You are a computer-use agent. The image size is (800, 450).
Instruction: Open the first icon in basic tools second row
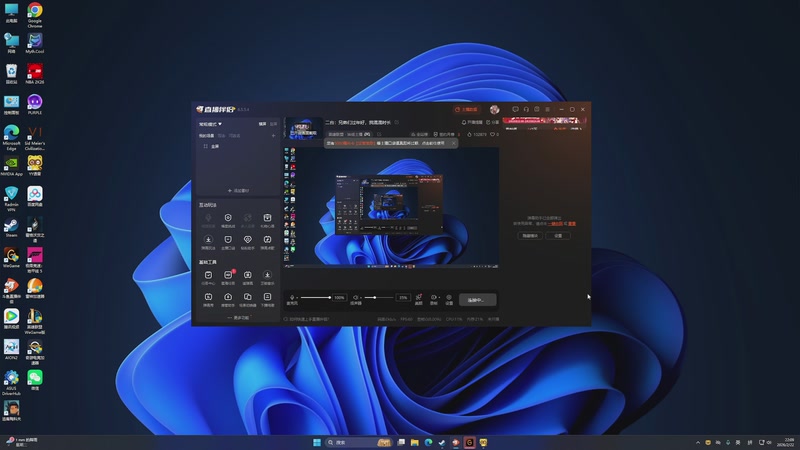[208, 299]
